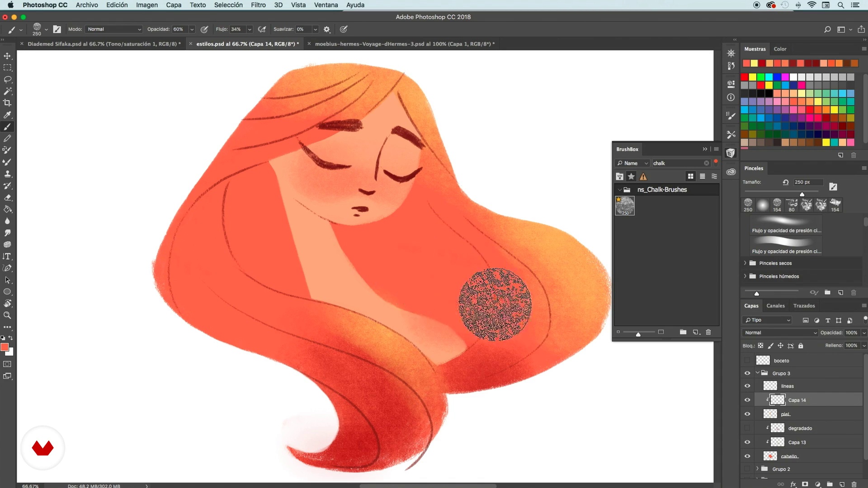Toggle Grupo 3 visibility eye

tap(747, 373)
